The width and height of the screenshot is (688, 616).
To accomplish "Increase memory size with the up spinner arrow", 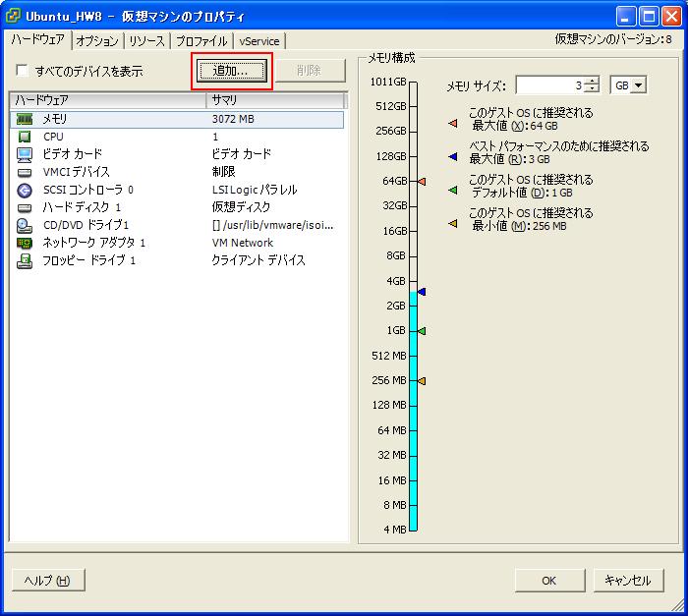I will point(593,82).
